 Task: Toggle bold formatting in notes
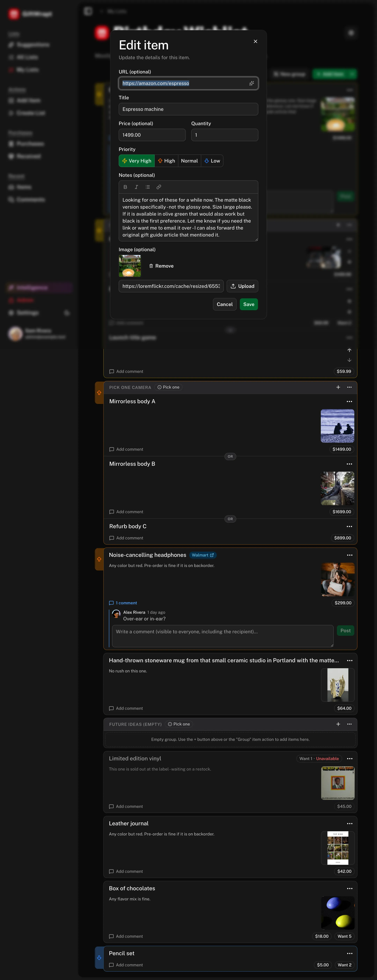125,187
